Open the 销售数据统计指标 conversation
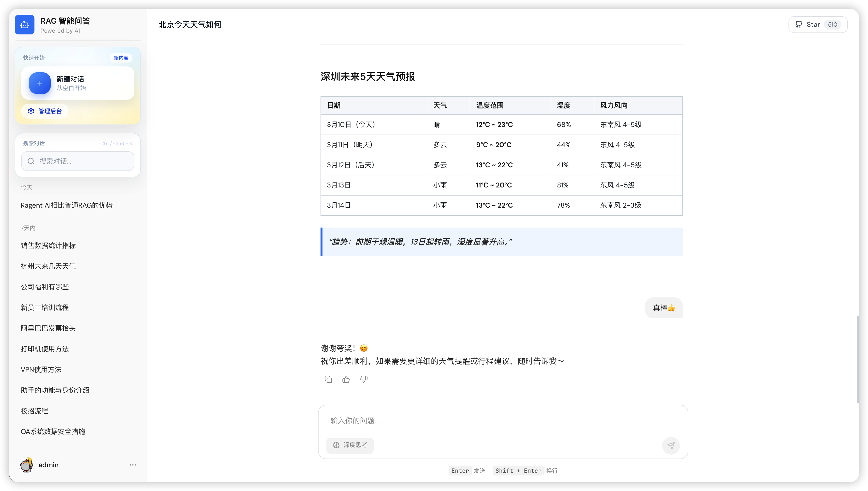The width and height of the screenshot is (868, 491). pyautogui.click(x=48, y=245)
